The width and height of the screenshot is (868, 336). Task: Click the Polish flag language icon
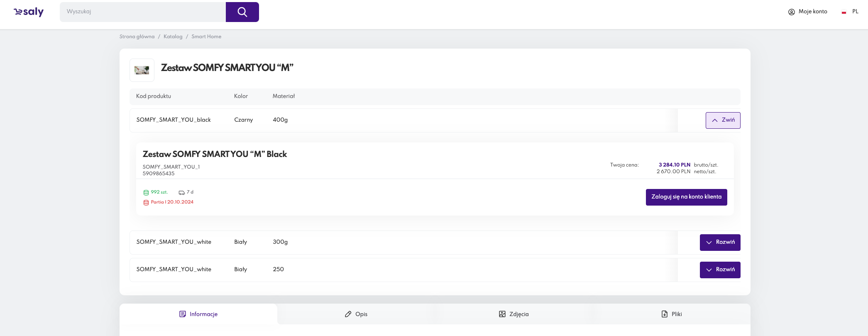click(844, 12)
